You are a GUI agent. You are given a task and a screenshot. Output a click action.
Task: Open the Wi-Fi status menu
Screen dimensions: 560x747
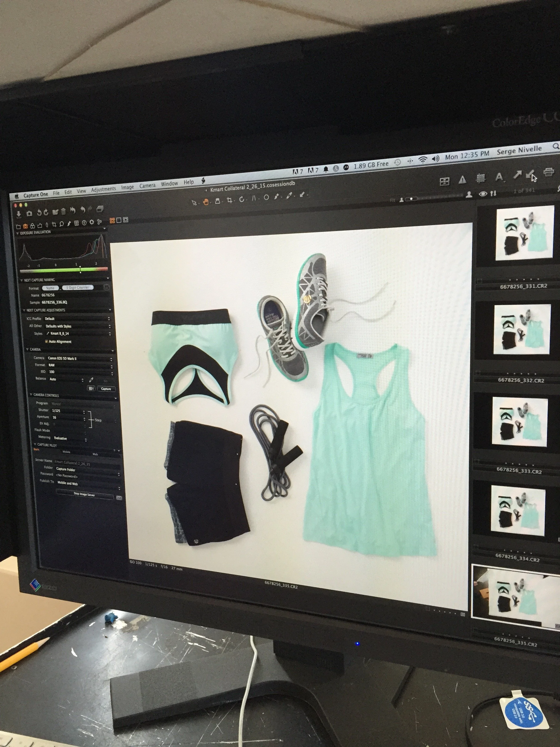[423, 160]
